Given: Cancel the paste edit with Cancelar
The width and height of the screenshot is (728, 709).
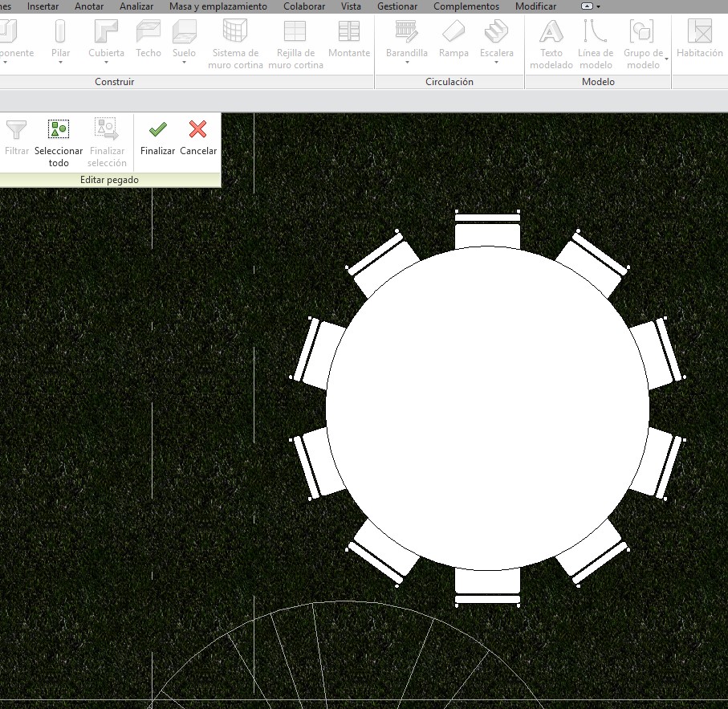Looking at the screenshot, I should point(198,137).
